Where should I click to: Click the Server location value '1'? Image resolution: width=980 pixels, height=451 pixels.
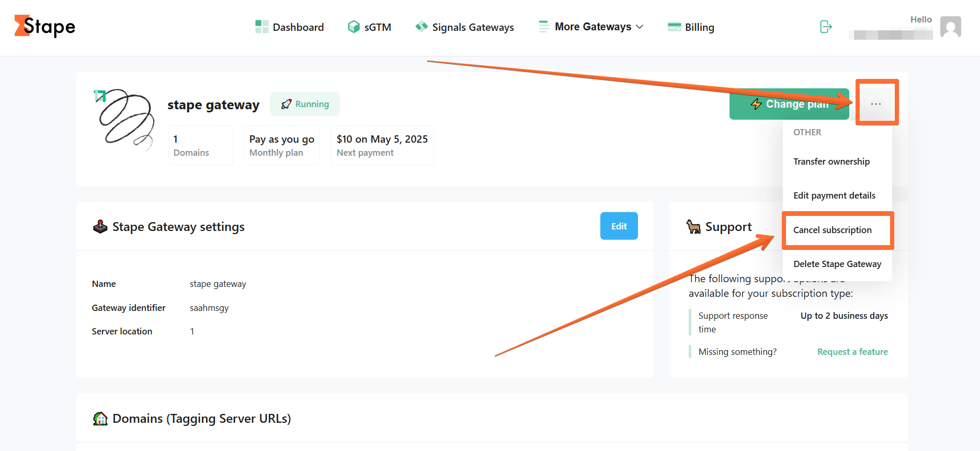click(192, 331)
